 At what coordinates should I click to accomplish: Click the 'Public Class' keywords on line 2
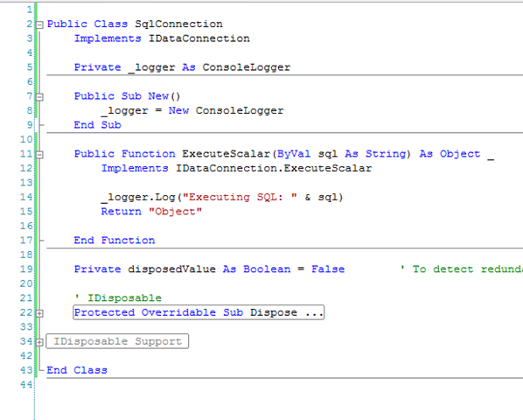pyautogui.click(x=87, y=24)
